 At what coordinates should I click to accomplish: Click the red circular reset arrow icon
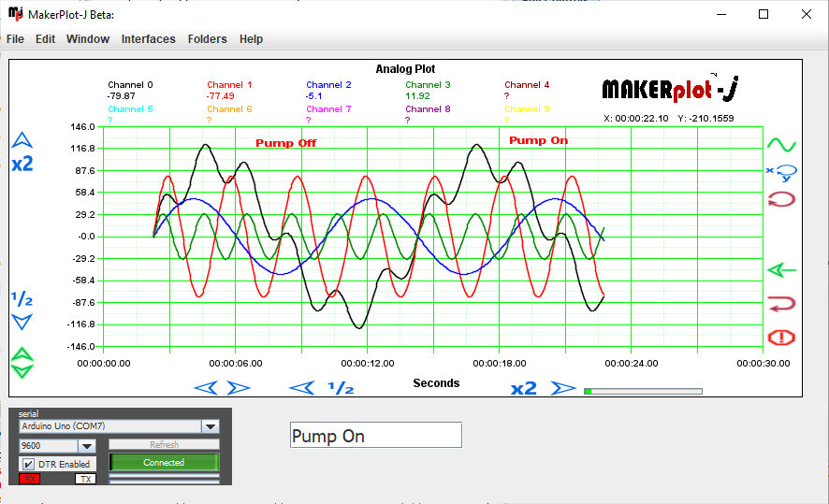click(x=781, y=199)
